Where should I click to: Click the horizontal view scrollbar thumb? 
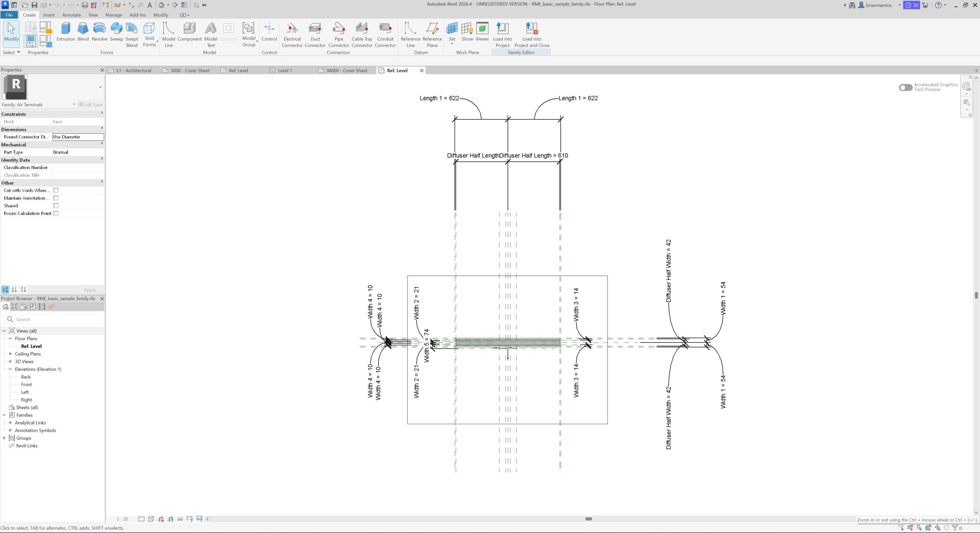pyautogui.click(x=589, y=519)
